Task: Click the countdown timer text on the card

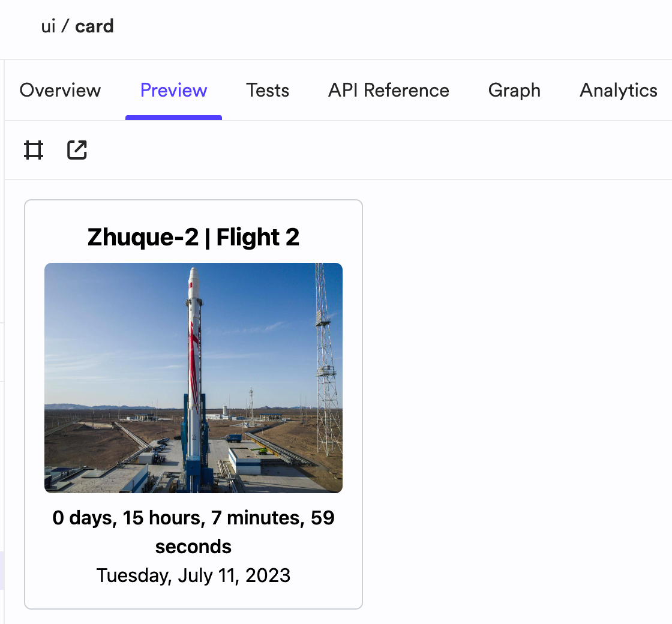Action: pos(193,532)
